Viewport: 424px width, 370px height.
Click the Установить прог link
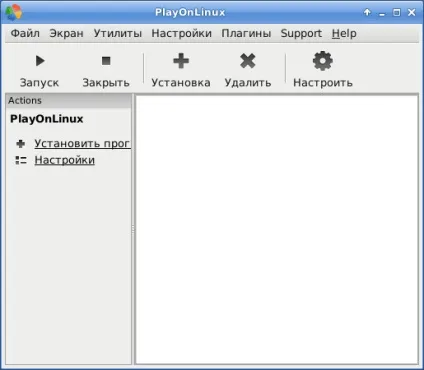click(x=82, y=143)
